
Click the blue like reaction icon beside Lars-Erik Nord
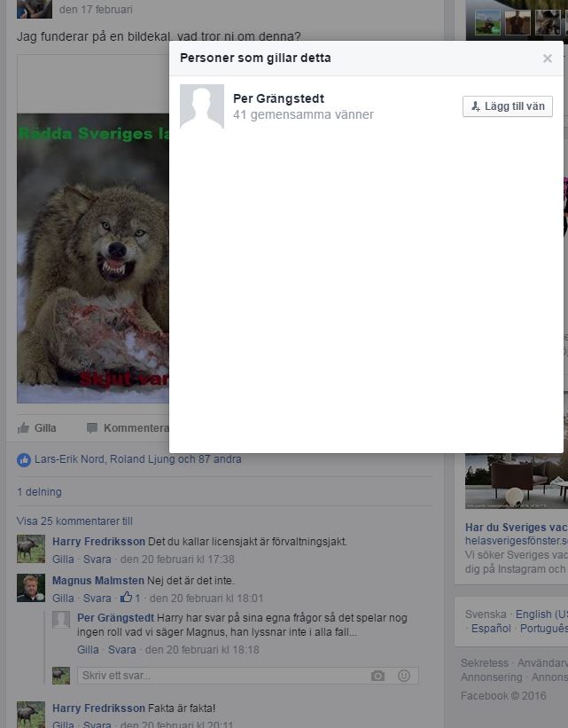point(24,459)
